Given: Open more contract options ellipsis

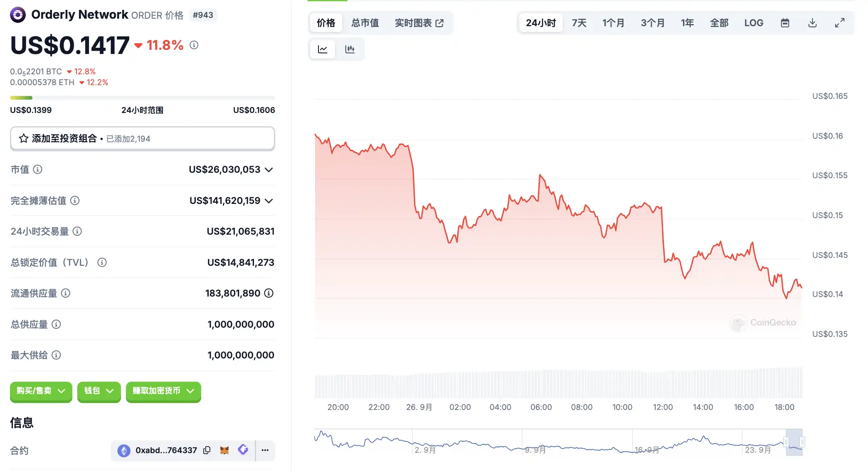Looking at the screenshot, I should [265, 450].
